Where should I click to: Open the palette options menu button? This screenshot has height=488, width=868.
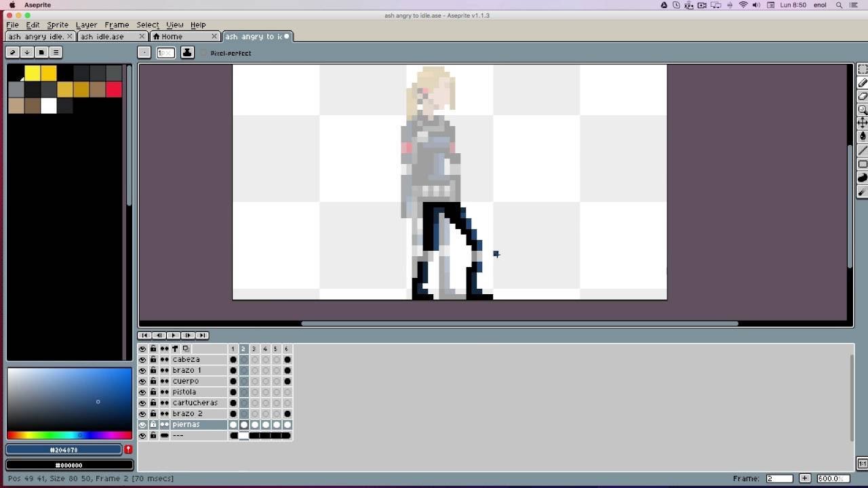pyautogui.click(x=56, y=52)
